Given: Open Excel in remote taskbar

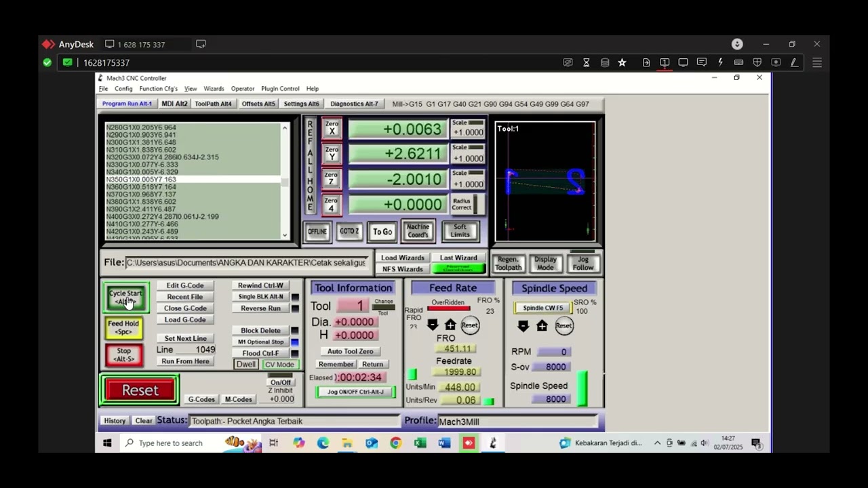Looking at the screenshot, I should 420,443.
